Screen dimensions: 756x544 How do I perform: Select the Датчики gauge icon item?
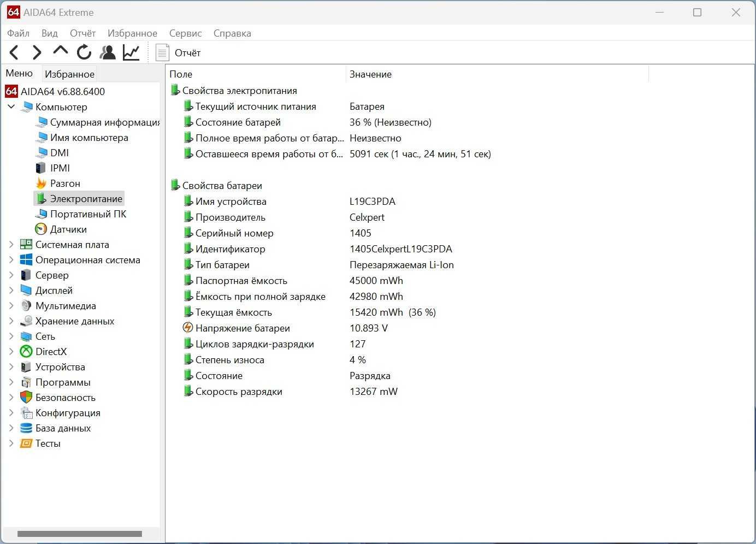coord(41,229)
